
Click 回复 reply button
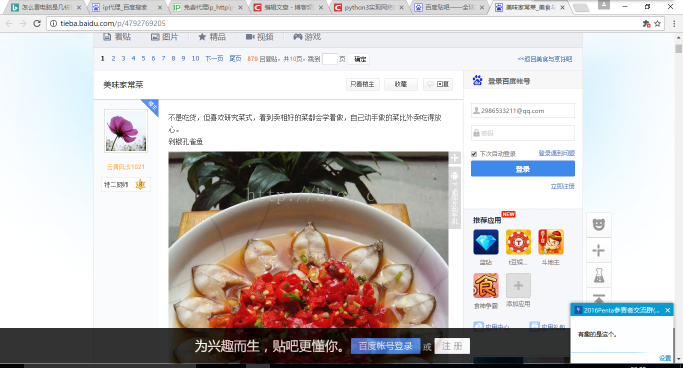coord(438,84)
